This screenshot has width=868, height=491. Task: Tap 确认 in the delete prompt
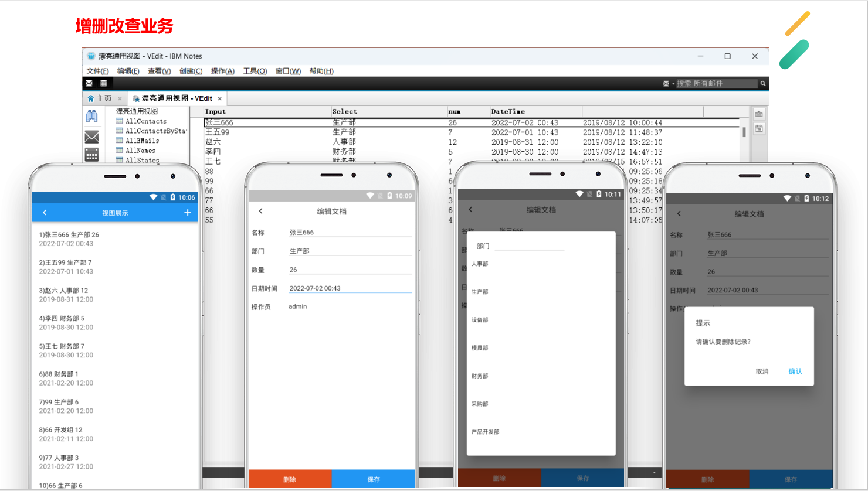795,371
